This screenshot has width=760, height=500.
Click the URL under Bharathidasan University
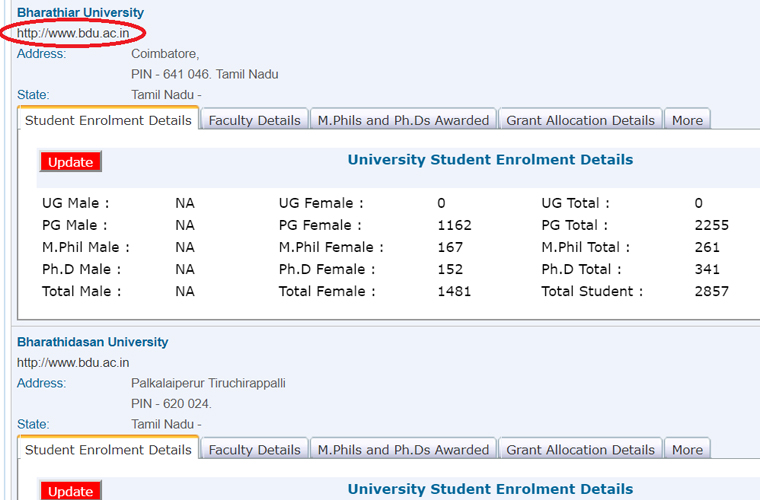click(x=73, y=362)
